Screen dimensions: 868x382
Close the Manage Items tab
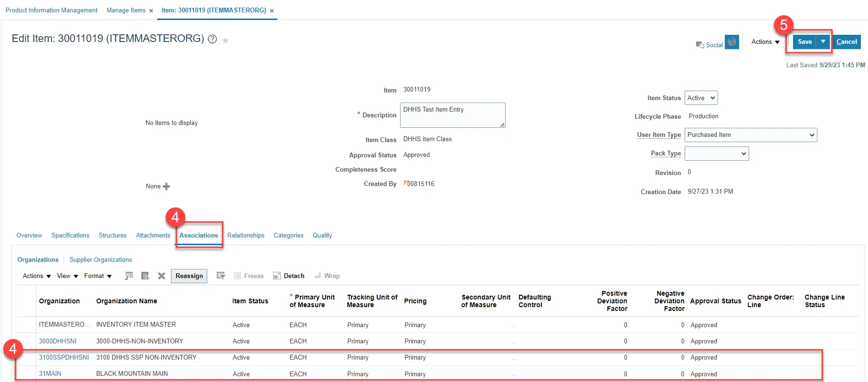(151, 11)
